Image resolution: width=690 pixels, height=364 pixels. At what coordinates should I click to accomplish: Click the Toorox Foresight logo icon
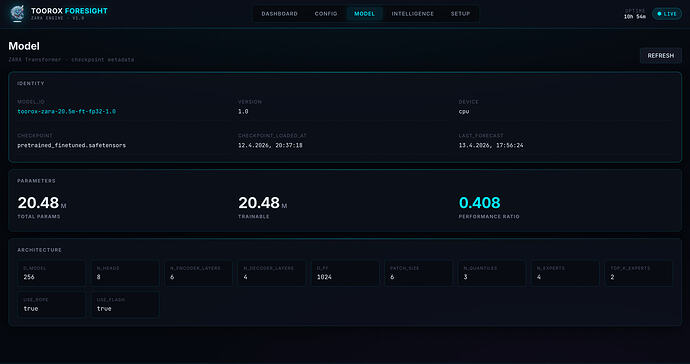[x=17, y=13]
